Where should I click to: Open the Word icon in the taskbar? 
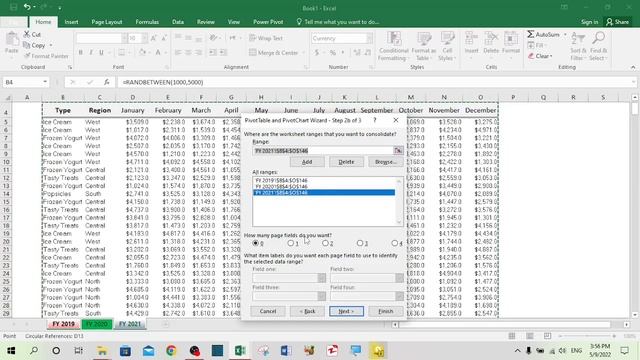coord(286,351)
